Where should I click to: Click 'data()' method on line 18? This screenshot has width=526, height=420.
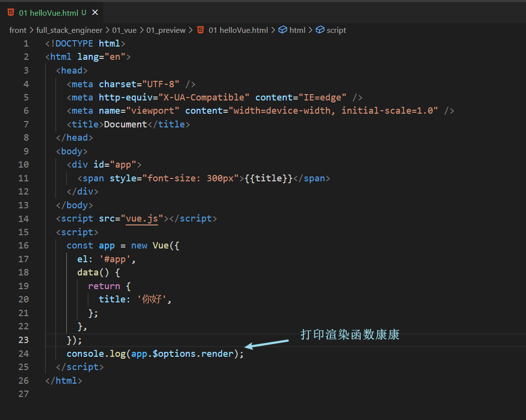click(93, 272)
